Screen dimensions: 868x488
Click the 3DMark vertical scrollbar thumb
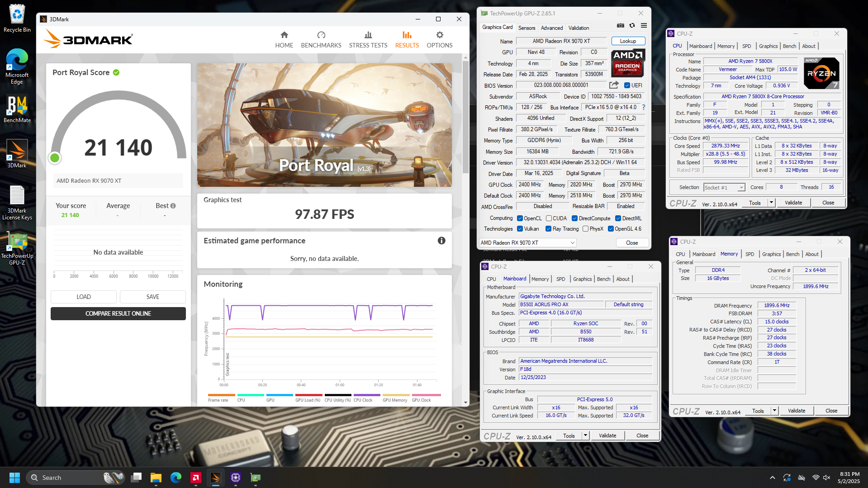coord(465,117)
